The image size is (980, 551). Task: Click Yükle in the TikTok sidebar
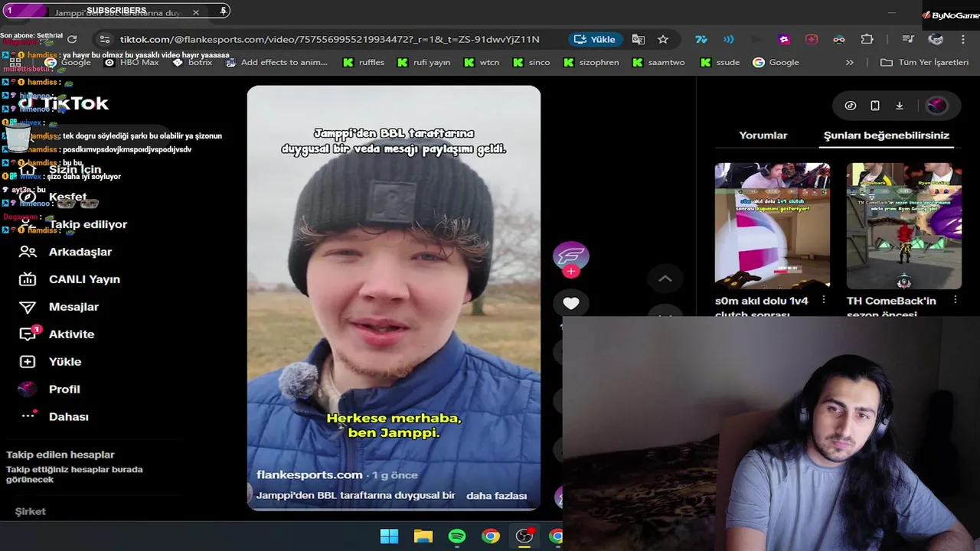pyautogui.click(x=50, y=362)
